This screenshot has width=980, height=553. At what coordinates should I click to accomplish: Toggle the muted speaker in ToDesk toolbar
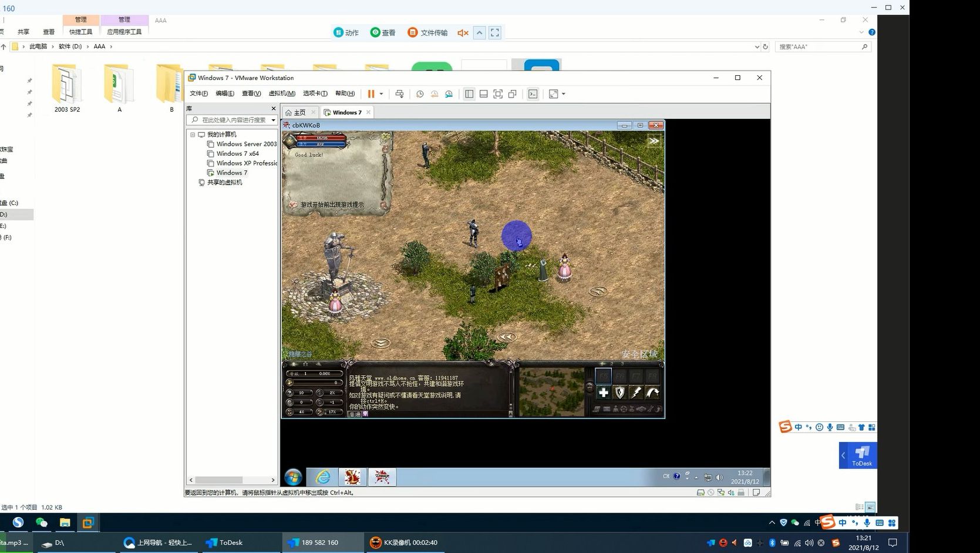(x=463, y=33)
